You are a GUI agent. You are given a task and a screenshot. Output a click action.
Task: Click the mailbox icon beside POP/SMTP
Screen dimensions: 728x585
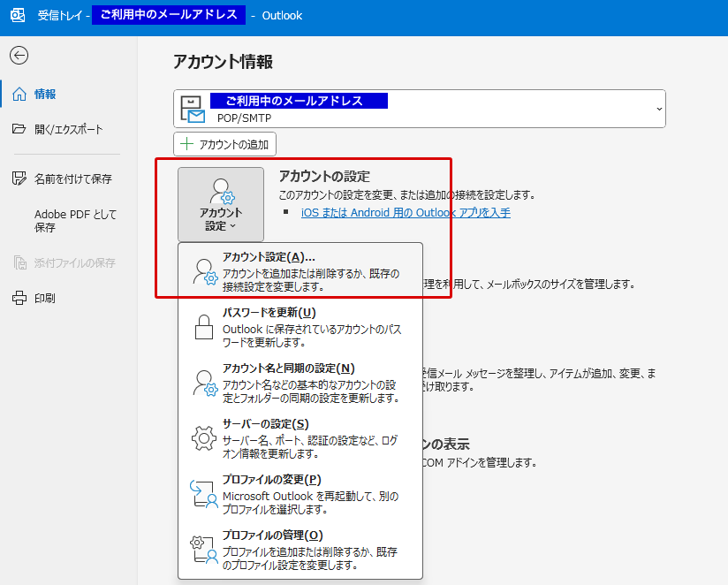pyautogui.click(x=193, y=109)
